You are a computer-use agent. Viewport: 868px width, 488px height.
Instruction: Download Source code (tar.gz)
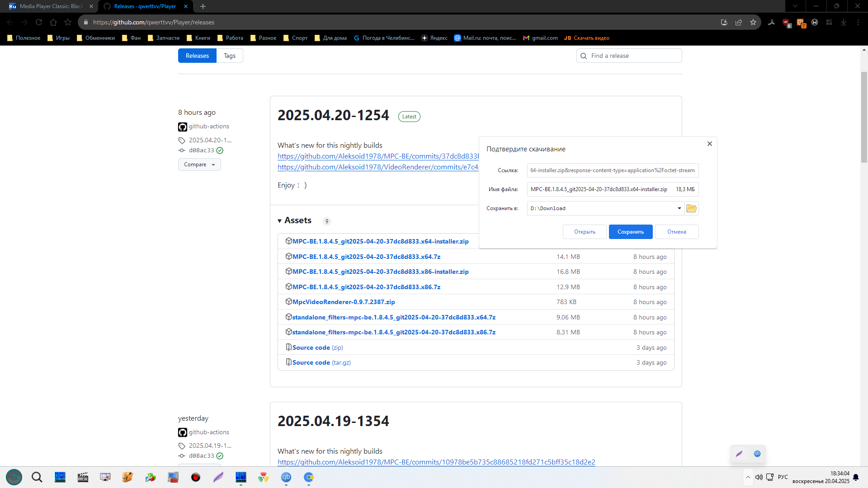pyautogui.click(x=321, y=362)
